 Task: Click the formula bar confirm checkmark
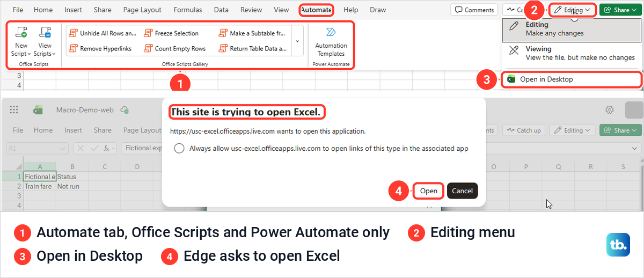pos(94,148)
